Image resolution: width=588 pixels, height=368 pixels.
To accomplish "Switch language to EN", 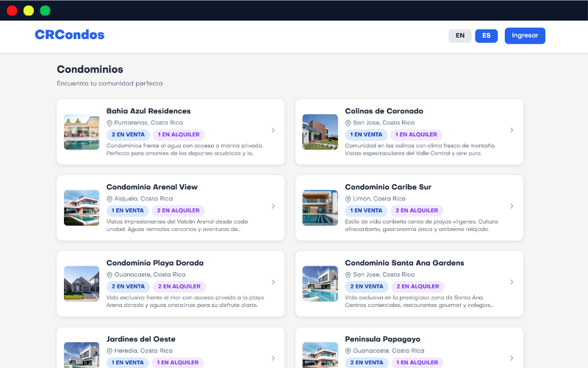I will (460, 35).
